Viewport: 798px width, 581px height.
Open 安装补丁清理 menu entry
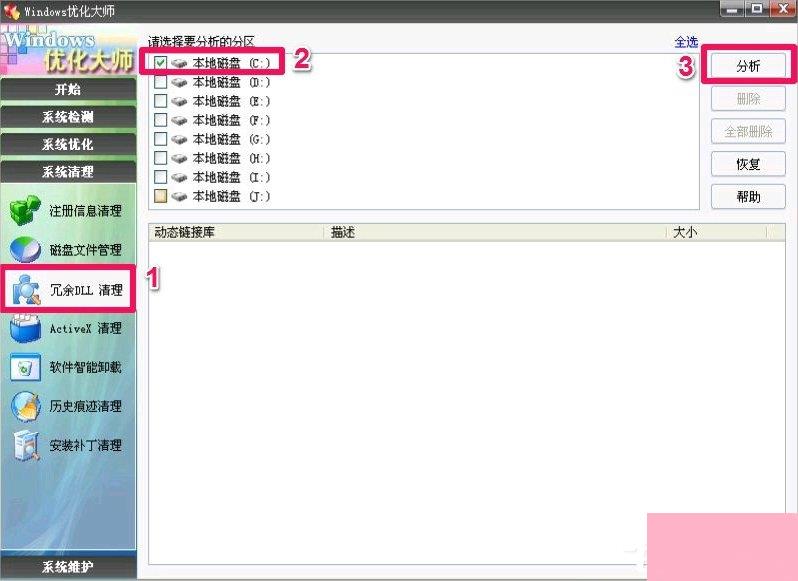86,445
